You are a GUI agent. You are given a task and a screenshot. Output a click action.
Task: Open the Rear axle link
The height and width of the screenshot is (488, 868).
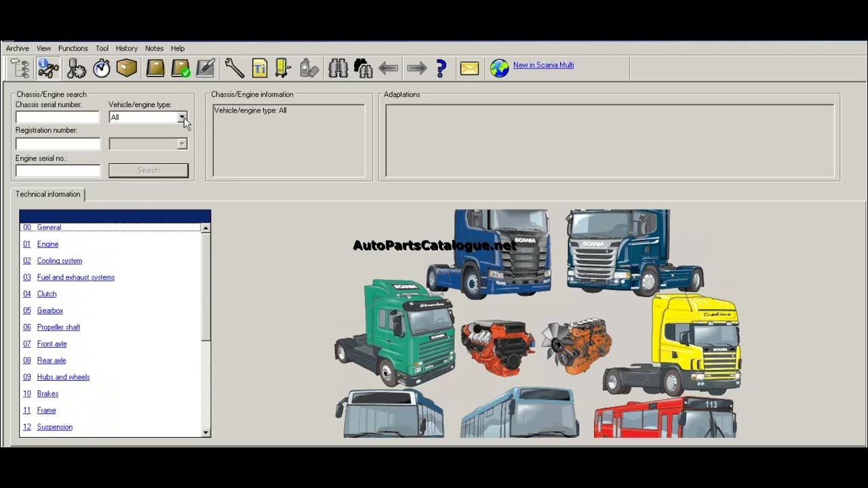(52, 361)
